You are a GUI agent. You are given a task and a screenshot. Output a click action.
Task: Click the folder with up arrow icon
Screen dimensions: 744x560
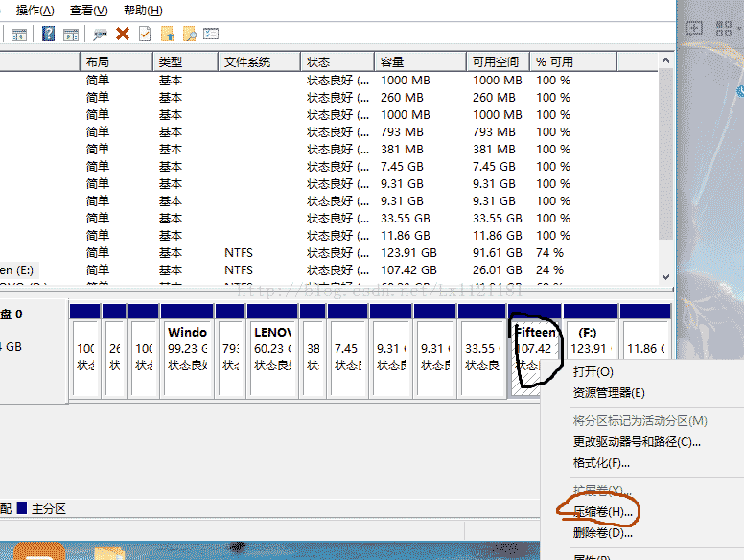pyautogui.click(x=168, y=34)
